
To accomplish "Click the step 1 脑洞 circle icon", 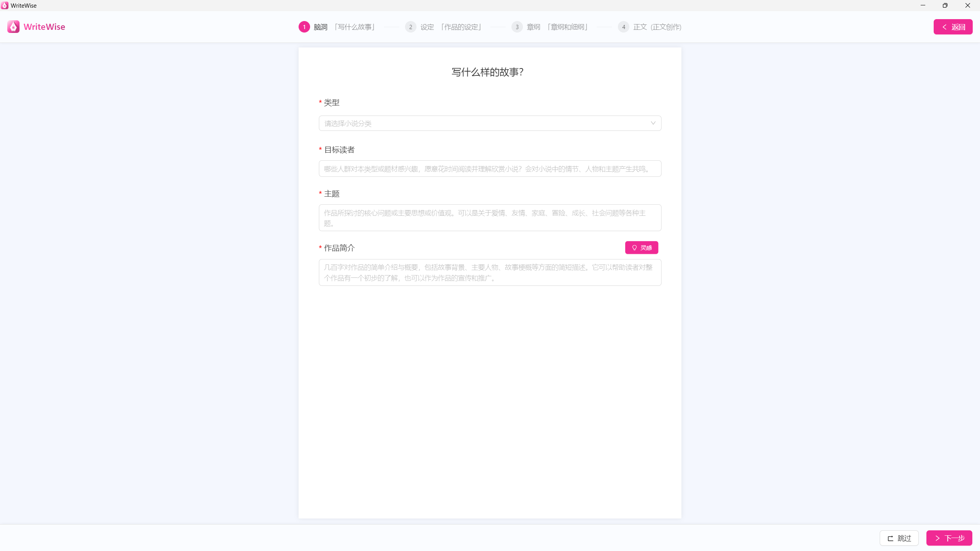I will pyautogui.click(x=304, y=27).
